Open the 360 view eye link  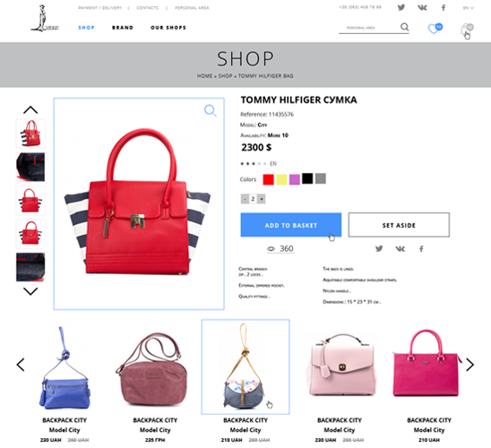tap(280, 248)
